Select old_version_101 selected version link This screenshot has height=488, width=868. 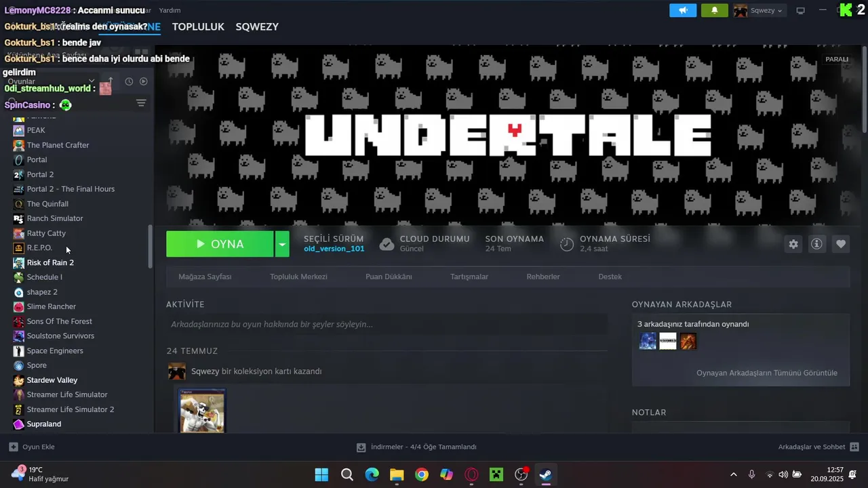pyautogui.click(x=334, y=249)
